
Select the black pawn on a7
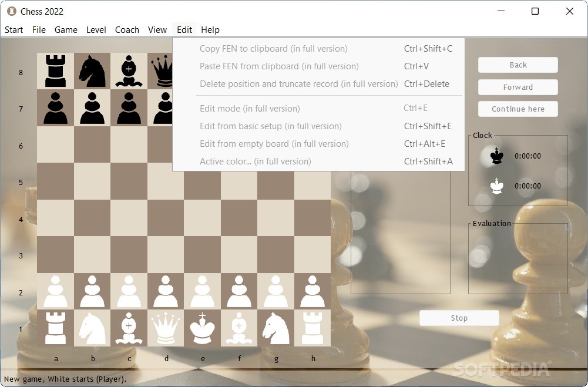[55, 108]
